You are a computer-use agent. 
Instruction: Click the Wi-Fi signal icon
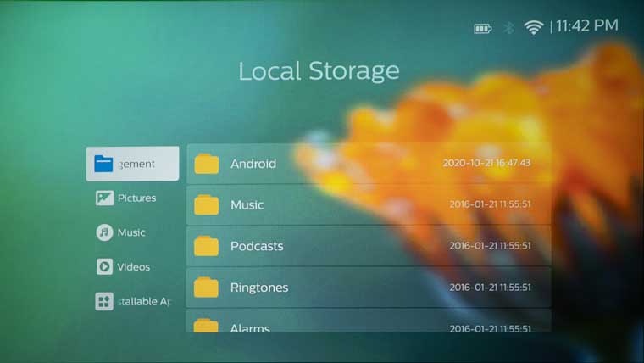(533, 28)
